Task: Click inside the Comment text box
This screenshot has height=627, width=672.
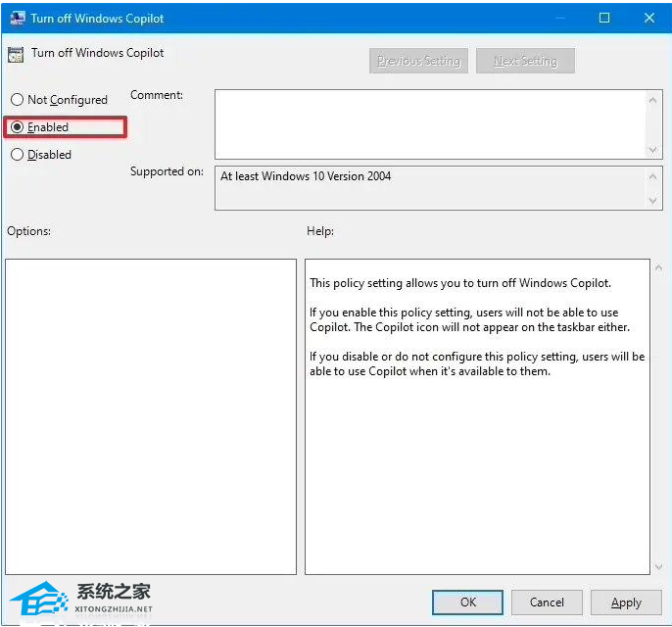Action: pyautogui.click(x=430, y=124)
